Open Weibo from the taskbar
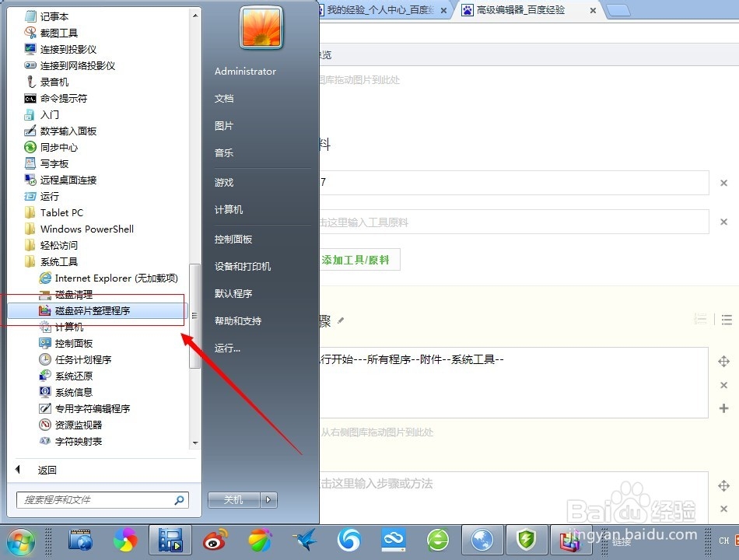 click(x=215, y=541)
